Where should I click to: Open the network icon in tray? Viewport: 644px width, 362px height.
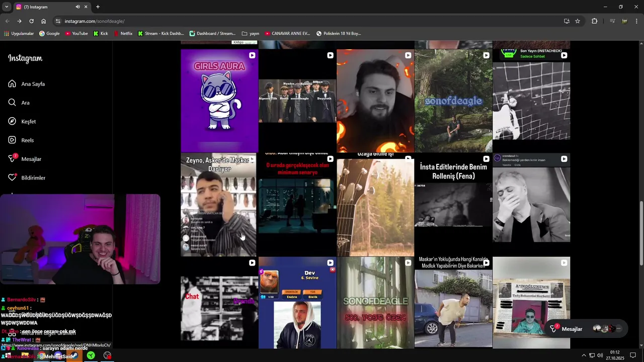[592, 355]
